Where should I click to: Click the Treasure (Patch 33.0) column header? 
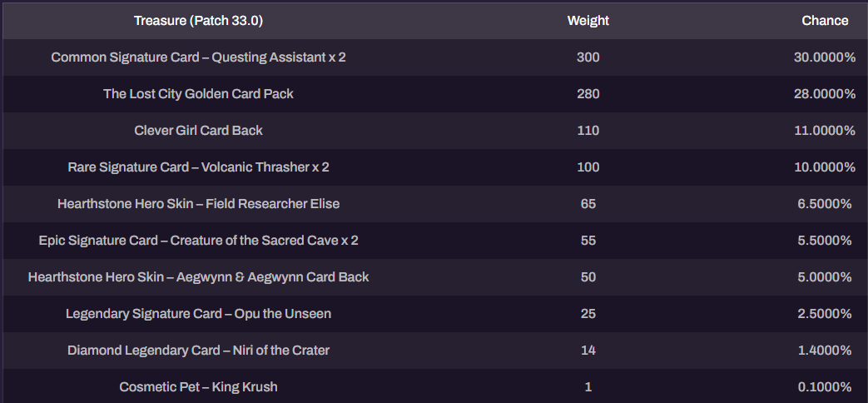(x=198, y=21)
